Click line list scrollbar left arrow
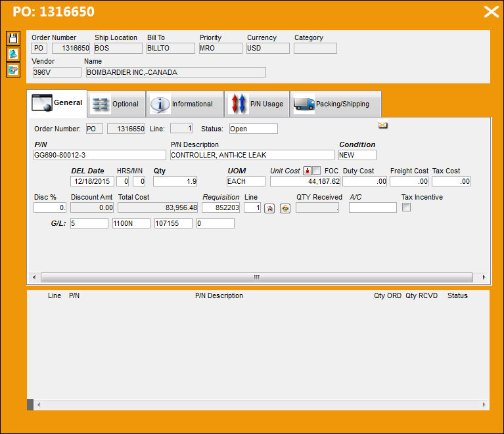Image resolution: width=504 pixels, height=434 pixels. coord(39,404)
